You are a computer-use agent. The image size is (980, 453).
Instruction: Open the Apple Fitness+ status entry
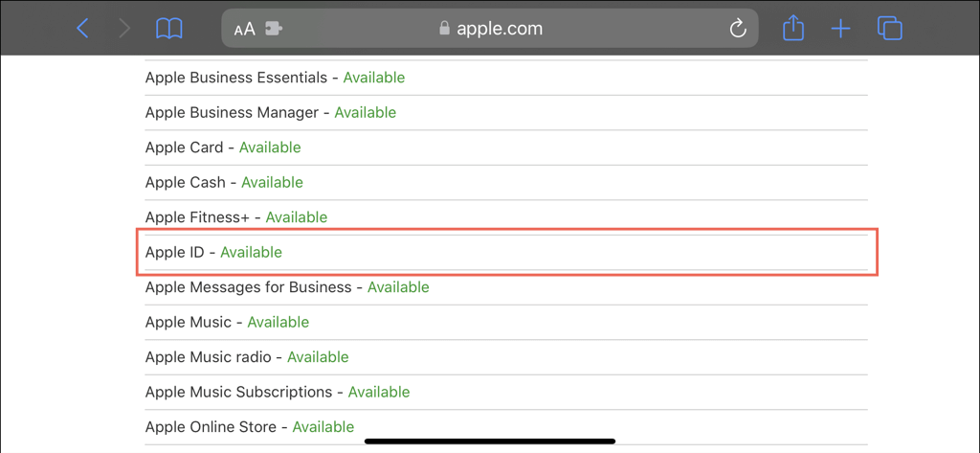235,217
